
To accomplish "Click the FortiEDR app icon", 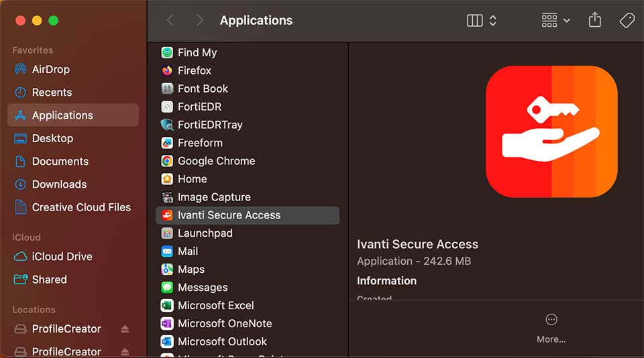I will [x=167, y=107].
